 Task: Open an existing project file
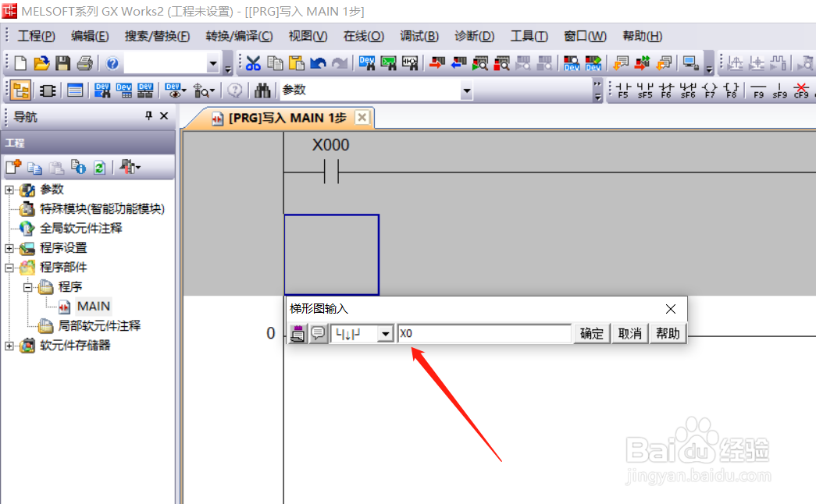(x=41, y=63)
